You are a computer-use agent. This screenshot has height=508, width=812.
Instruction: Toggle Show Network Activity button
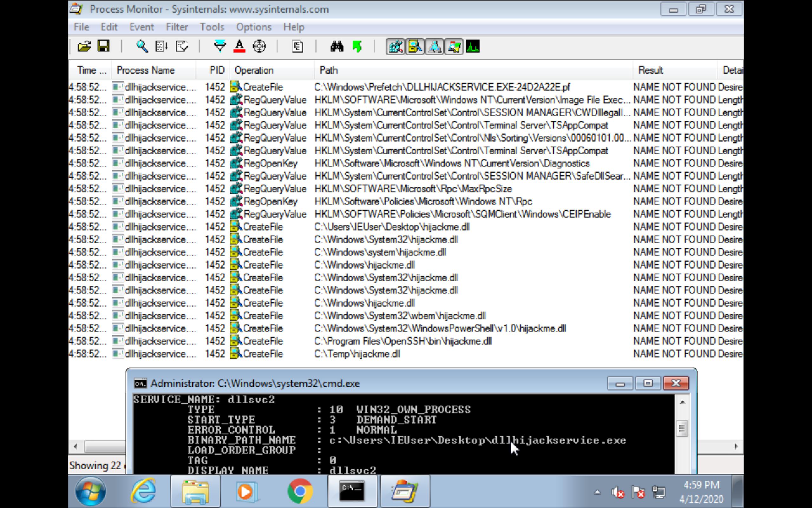(x=434, y=46)
